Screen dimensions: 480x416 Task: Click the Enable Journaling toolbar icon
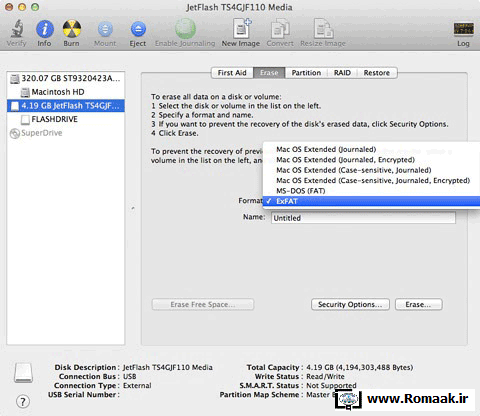point(185,29)
